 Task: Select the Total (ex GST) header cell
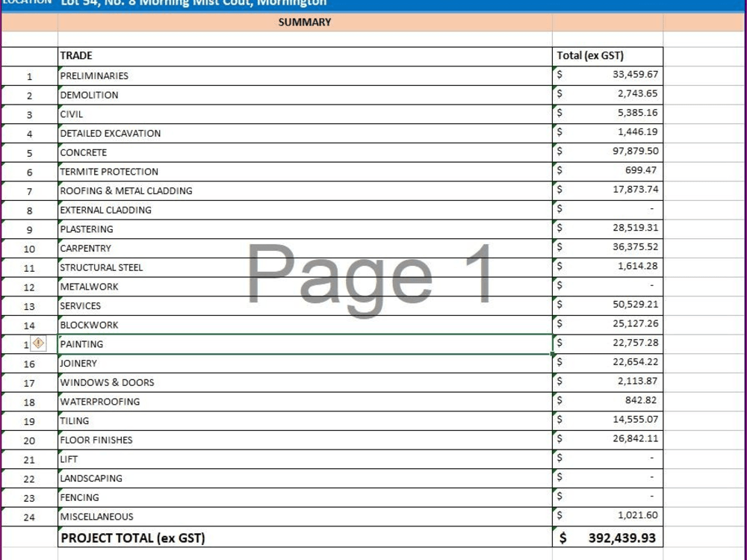pyautogui.click(x=607, y=56)
